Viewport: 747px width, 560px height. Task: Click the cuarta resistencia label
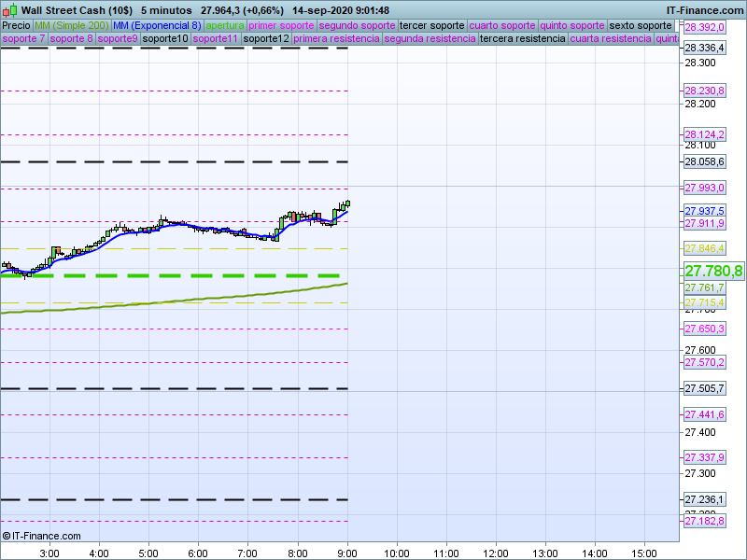point(611,39)
